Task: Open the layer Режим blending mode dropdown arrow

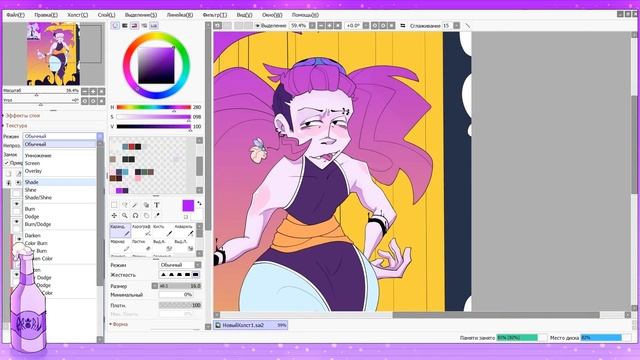Action: tap(100, 136)
